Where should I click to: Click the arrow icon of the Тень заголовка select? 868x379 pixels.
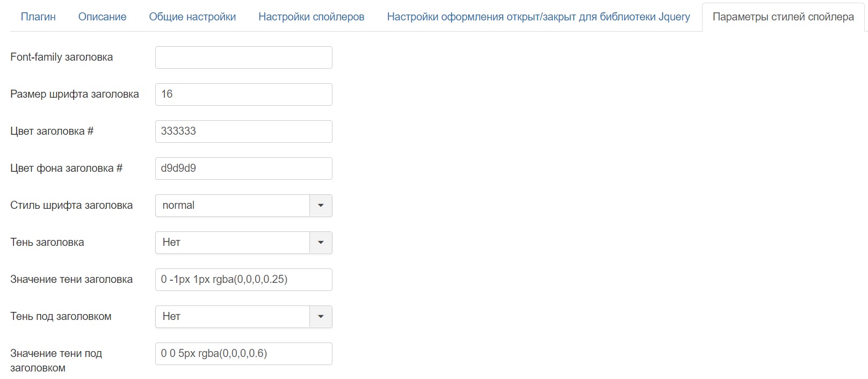coord(321,243)
